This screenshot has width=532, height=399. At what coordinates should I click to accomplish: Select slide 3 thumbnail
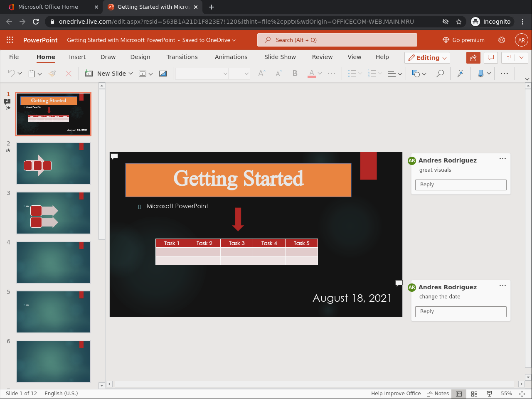pos(53,213)
